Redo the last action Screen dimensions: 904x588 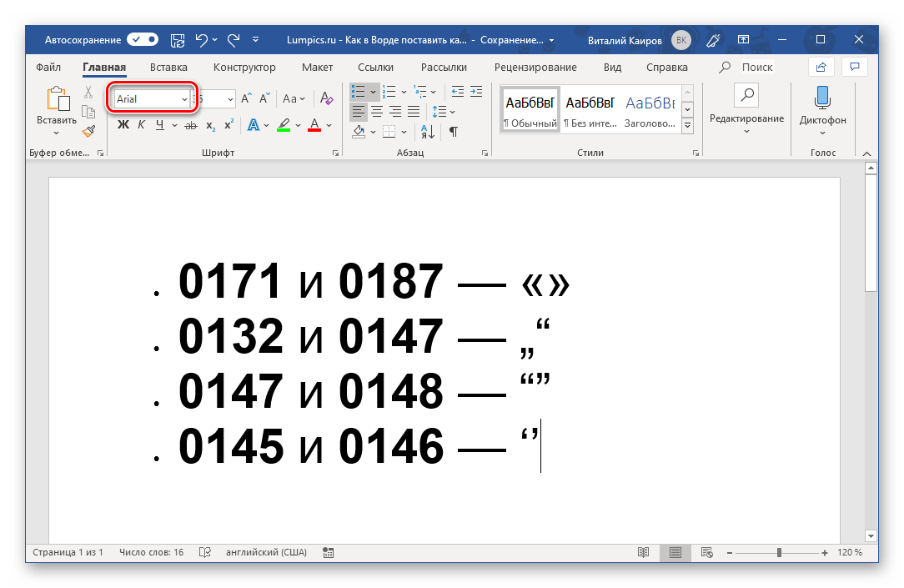(x=234, y=40)
